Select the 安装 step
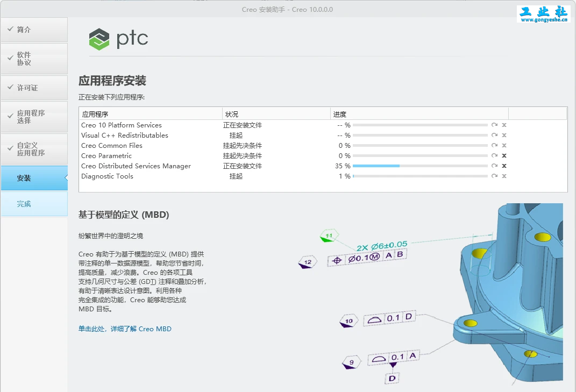This screenshot has height=392, width=576. 34,178
